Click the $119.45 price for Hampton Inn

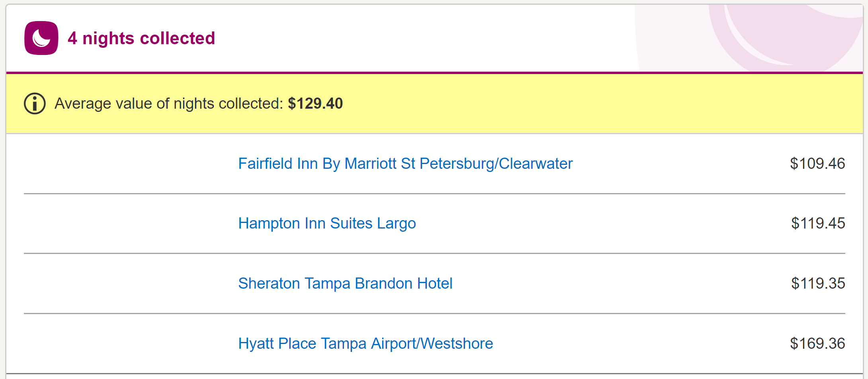point(818,223)
